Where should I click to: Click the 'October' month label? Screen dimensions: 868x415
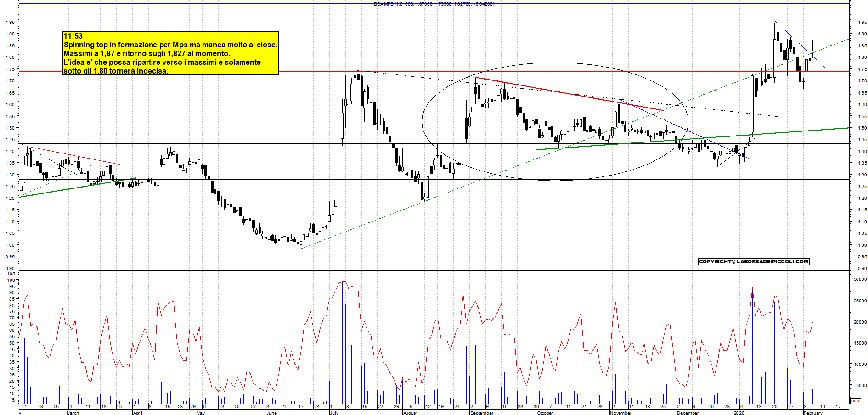pyautogui.click(x=545, y=413)
